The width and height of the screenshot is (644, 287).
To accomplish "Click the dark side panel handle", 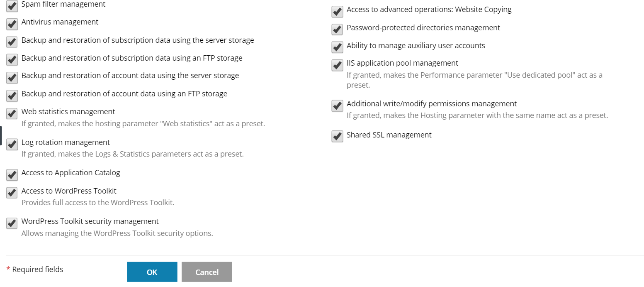I will [1, 136].
